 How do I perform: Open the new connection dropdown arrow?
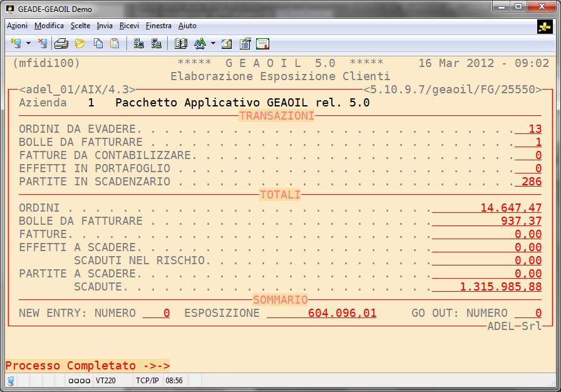(29, 44)
